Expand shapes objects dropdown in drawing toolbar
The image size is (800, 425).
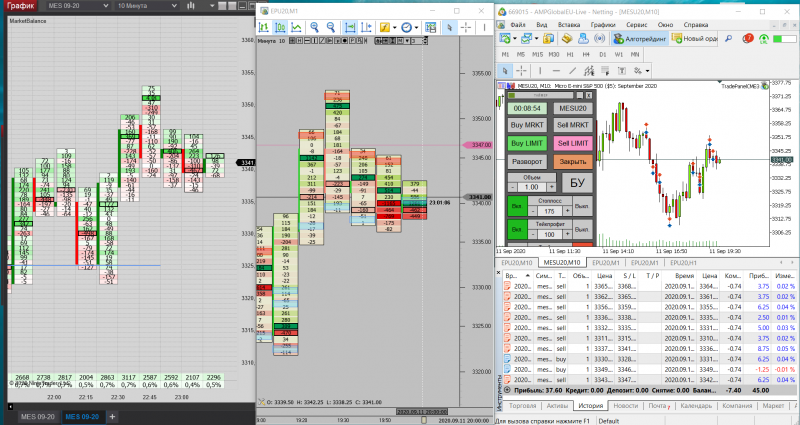(647, 71)
